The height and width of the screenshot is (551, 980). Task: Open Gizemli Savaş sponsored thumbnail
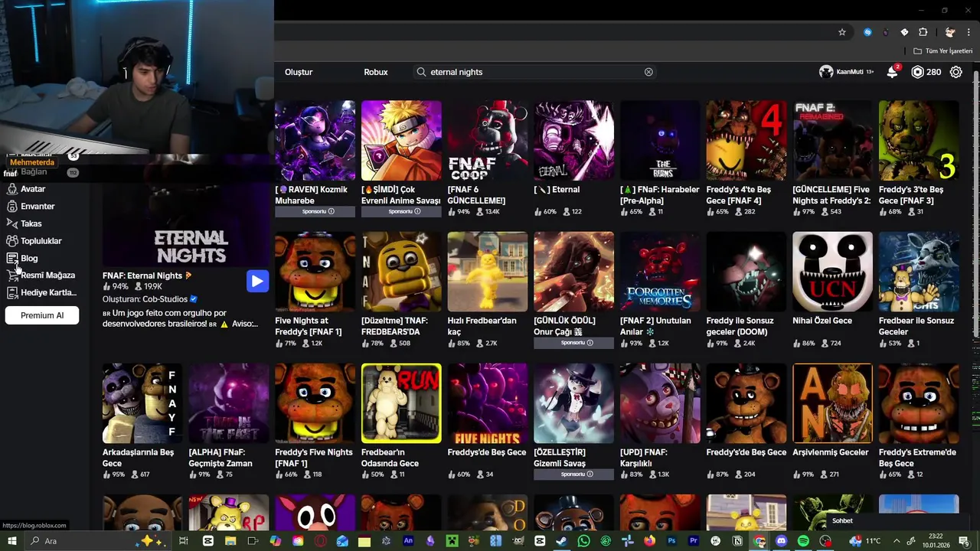click(x=573, y=403)
